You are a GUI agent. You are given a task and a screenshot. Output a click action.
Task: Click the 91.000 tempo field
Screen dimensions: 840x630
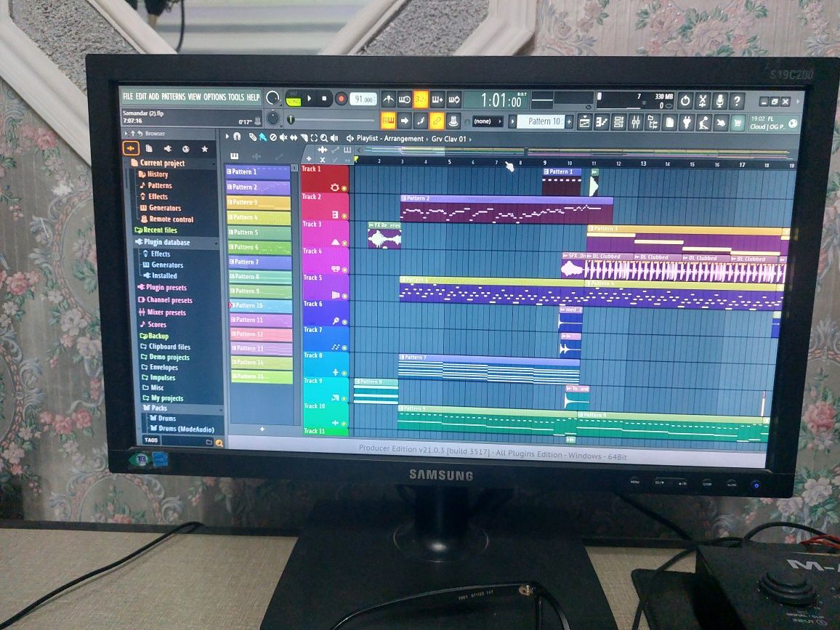(364, 99)
